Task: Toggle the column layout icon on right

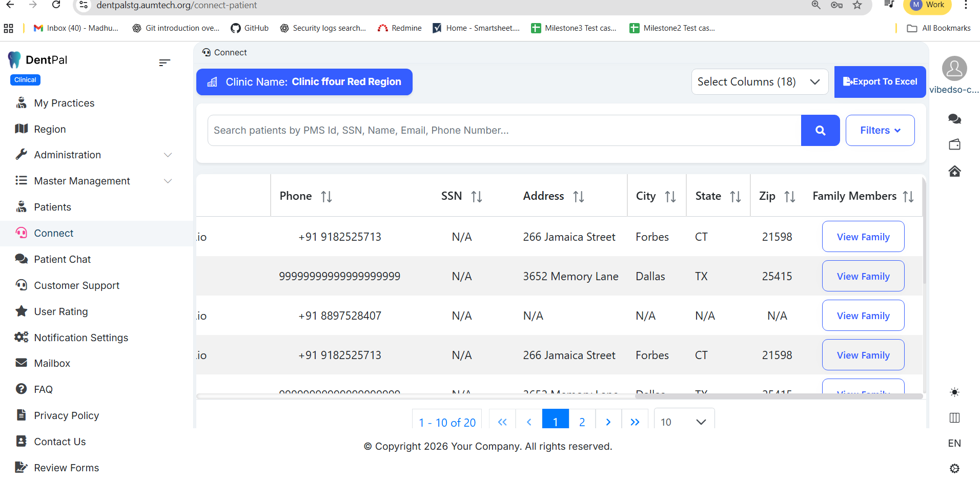Action: click(954, 418)
